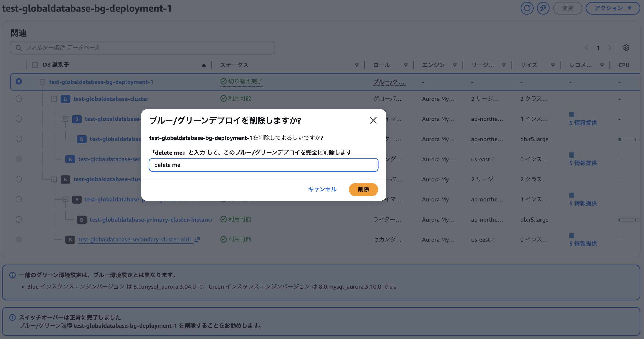Click search magnifier icon in filter box
Screen dimensions: 644x339
click(19, 48)
